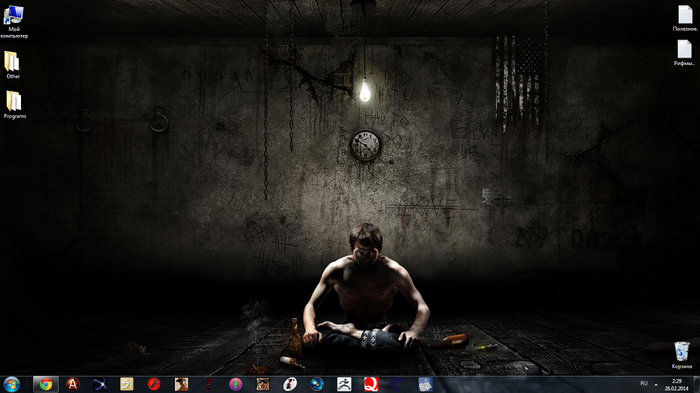700x393 pixels.
Task: Launch the ZBrush taskbar icon
Action: [344, 384]
